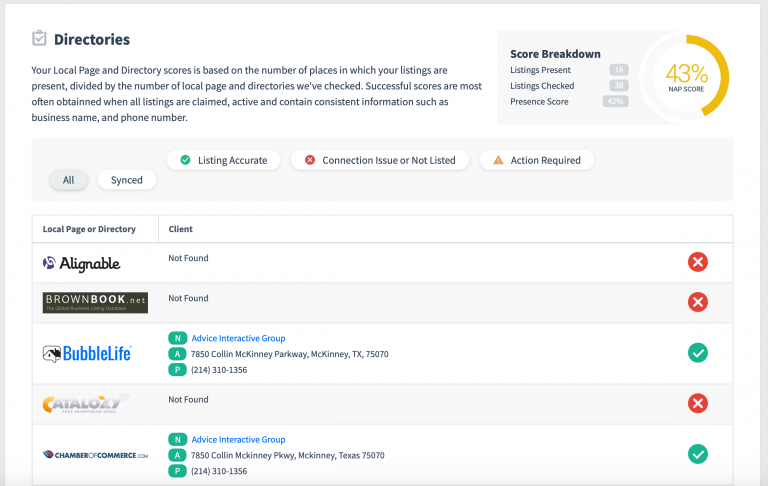This screenshot has width=768, height=486.
Task: Click the ChamberofCommerce.com logo
Action: [x=95, y=454]
